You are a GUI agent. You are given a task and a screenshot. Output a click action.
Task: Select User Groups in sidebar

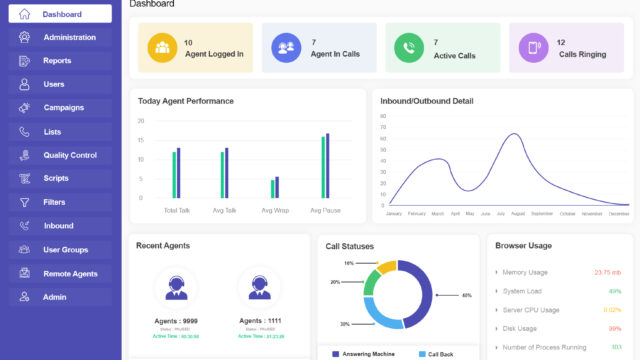pos(60,249)
